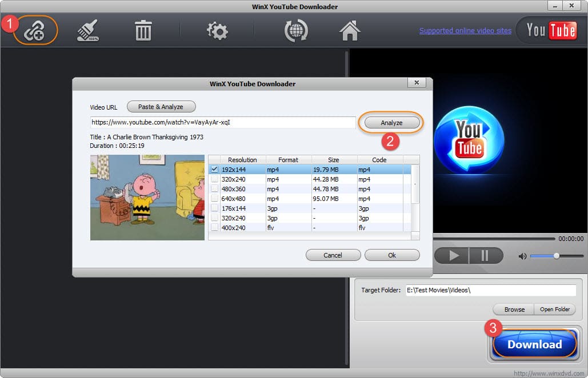Screen dimensions: 588x378
Task: Check the 176x144 3gp checkbox
Action: click(x=214, y=208)
